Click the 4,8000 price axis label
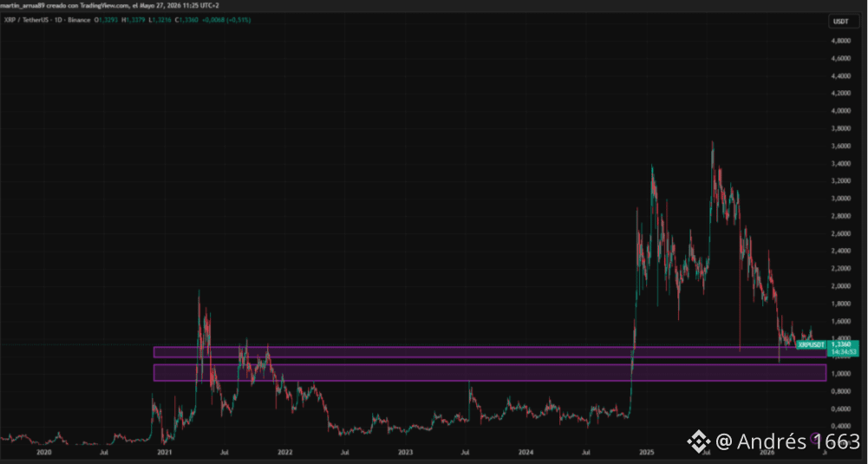The image size is (868, 464). 841,41
